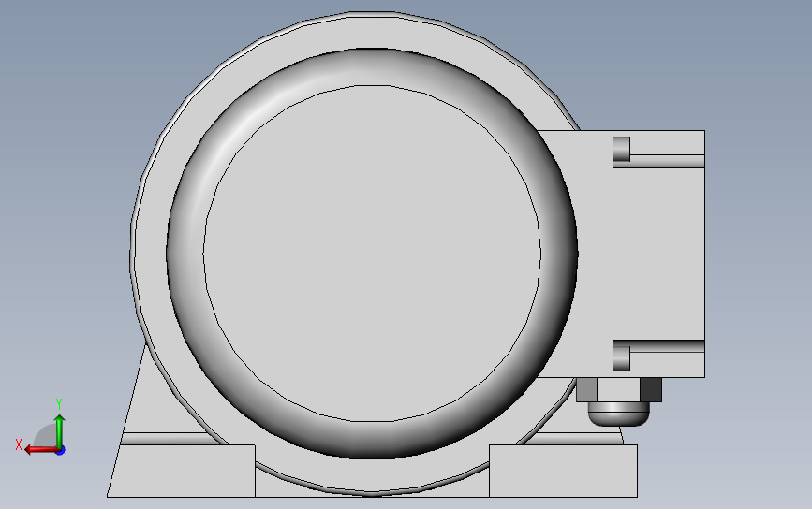This screenshot has height=509, width=812.
Task: Select the left mounting foot block
Action: tap(182, 471)
